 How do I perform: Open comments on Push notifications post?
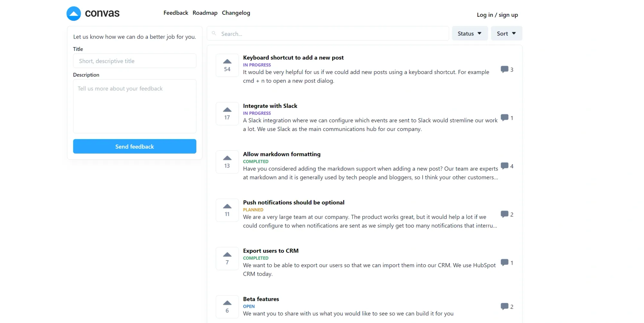(507, 214)
